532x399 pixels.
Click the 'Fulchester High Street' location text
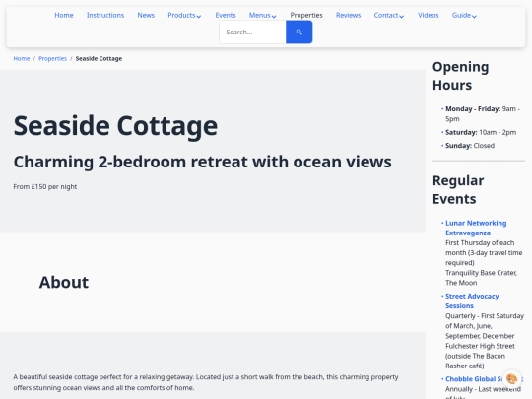(480, 346)
